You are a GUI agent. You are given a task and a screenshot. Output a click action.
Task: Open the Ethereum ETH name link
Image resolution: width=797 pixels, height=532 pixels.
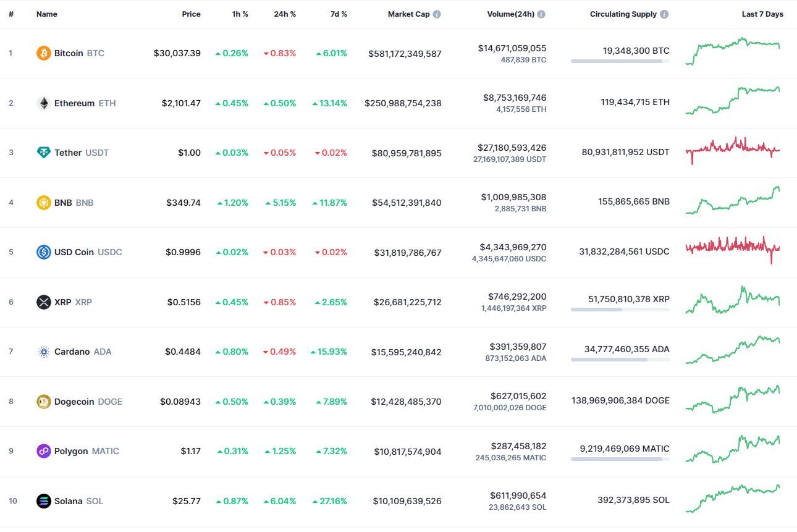85,103
